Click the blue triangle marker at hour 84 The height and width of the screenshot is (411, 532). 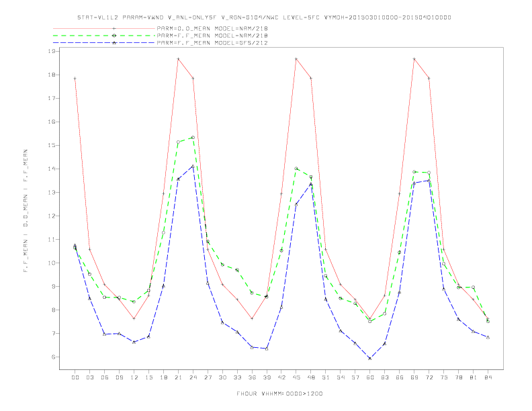tap(488, 337)
